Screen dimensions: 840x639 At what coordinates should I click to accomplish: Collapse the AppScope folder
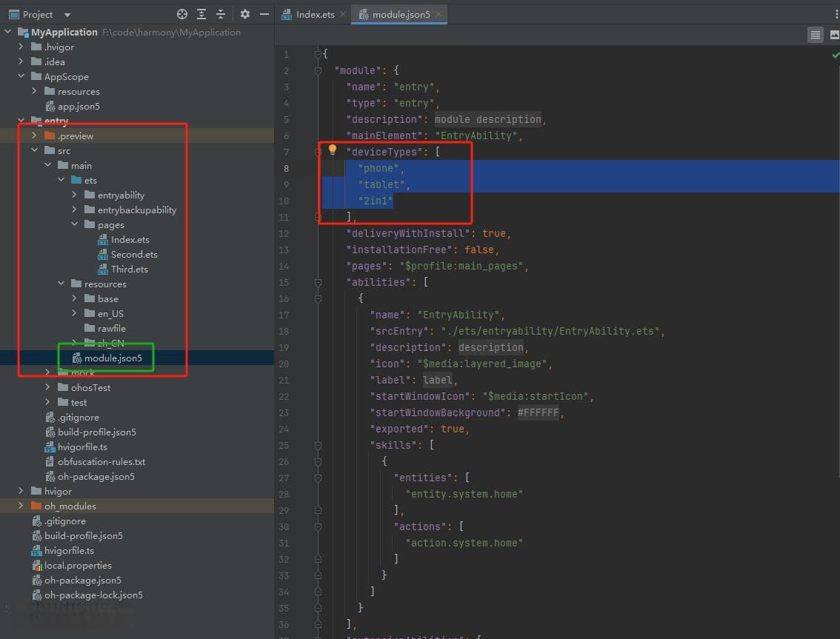pos(21,76)
